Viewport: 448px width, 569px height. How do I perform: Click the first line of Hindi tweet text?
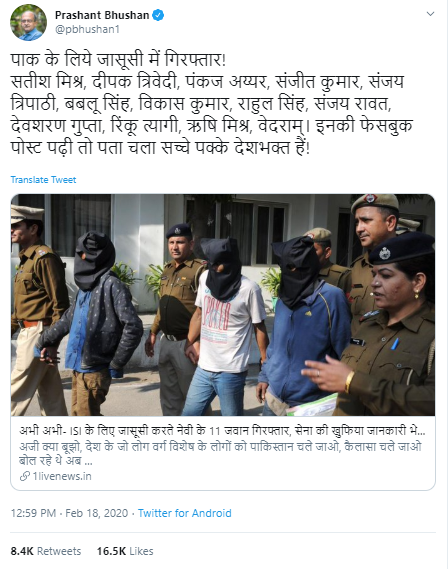coord(118,60)
